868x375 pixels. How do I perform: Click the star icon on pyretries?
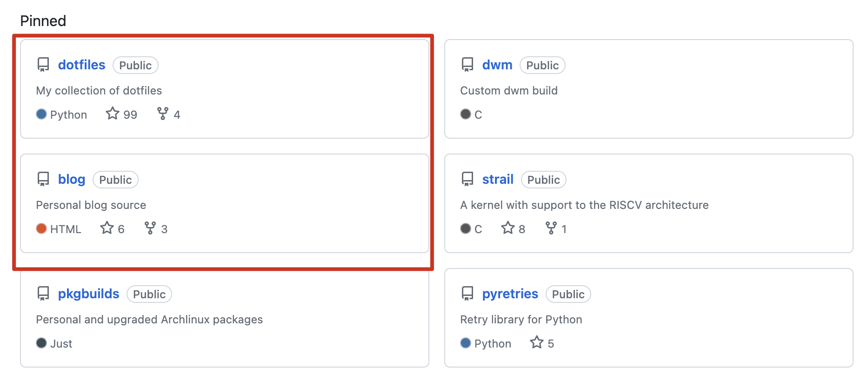click(537, 343)
